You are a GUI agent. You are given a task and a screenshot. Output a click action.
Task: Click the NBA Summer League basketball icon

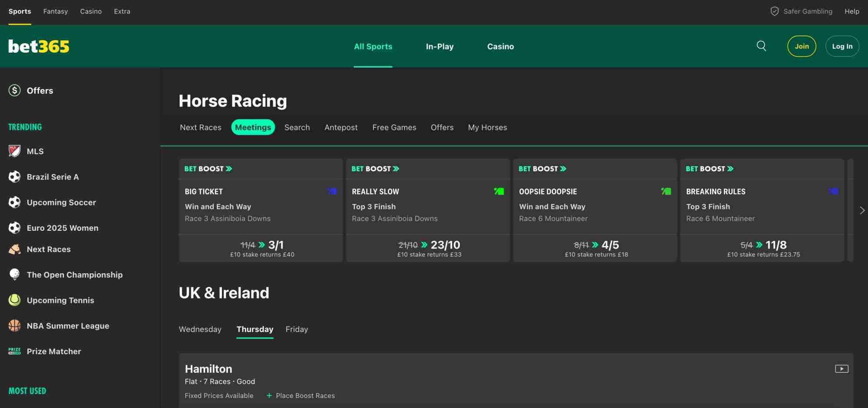coord(15,326)
